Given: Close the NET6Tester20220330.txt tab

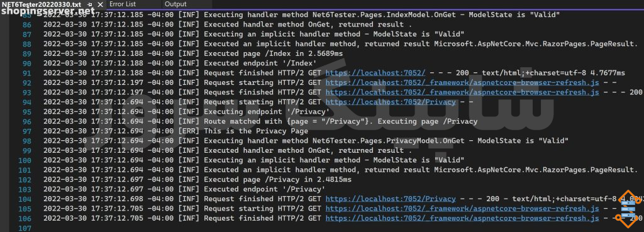Looking at the screenshot, I should (99, 4).
